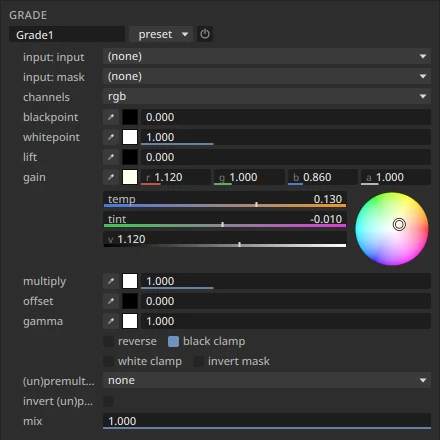Toggle the invert (un)premult checkbox
The image size is (440, 440).
pos(108,401)
